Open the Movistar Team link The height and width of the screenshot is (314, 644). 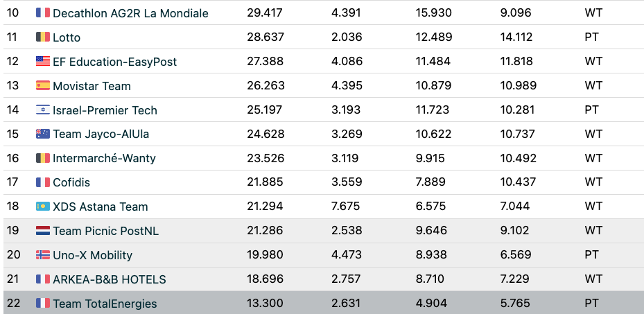92,86
